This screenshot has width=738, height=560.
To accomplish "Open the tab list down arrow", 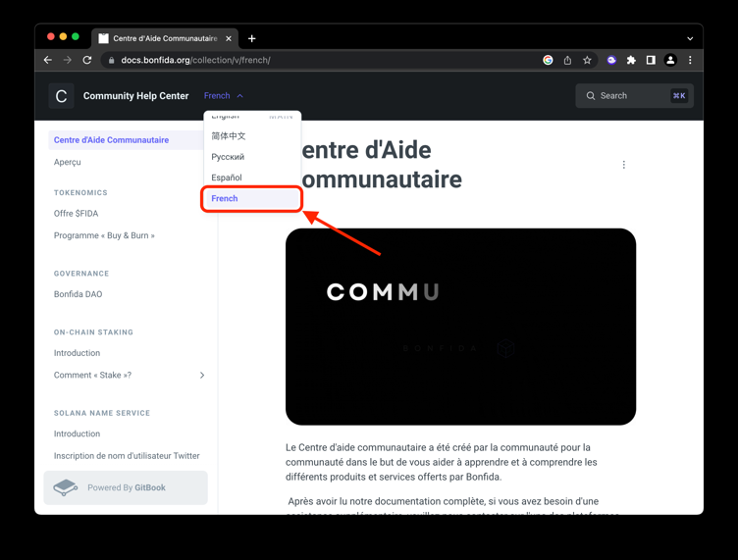I will [690, 38].
